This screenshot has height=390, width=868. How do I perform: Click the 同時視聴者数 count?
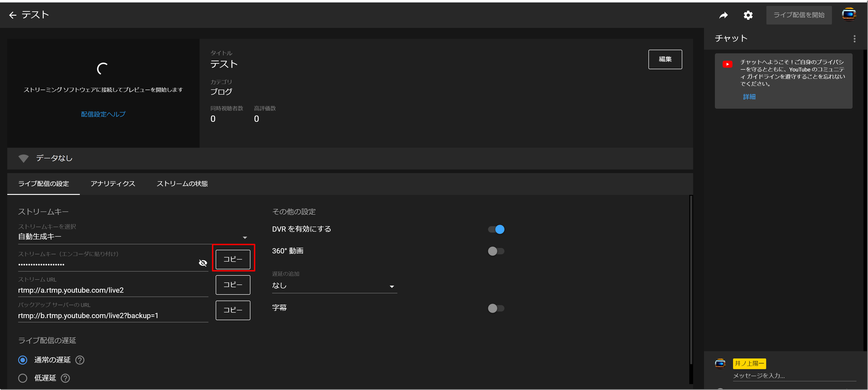point(213,119)
